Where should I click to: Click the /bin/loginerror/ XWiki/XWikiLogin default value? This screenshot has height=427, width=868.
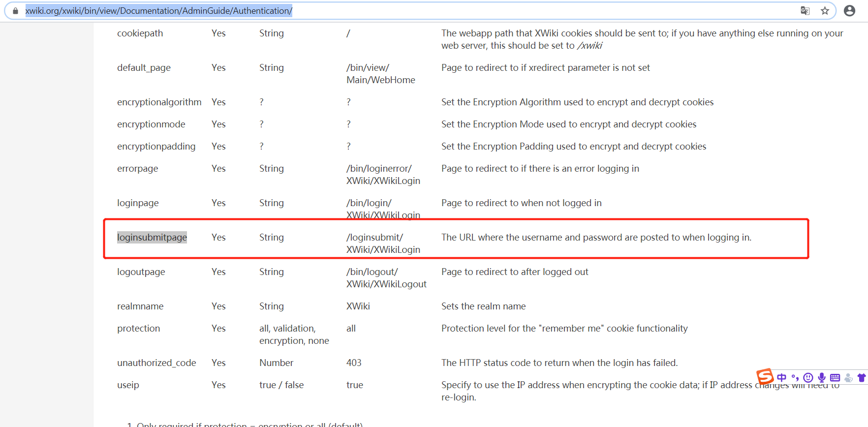tap(383, 175)
